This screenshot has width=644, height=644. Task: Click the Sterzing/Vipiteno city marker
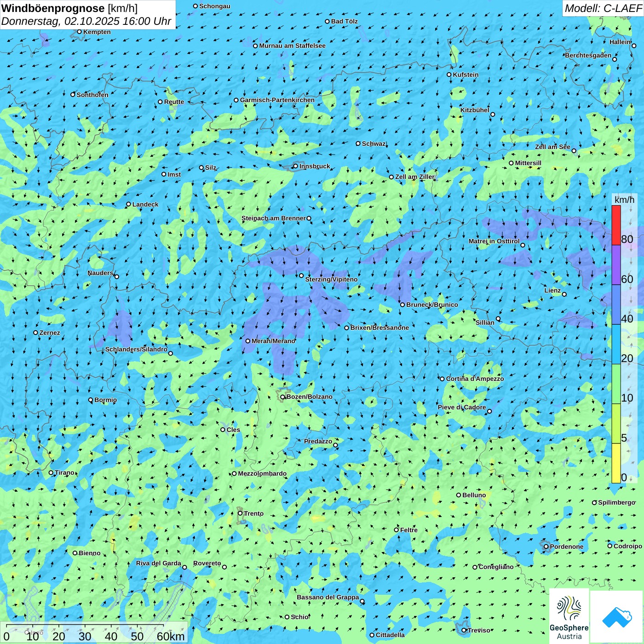coord(301,276)
